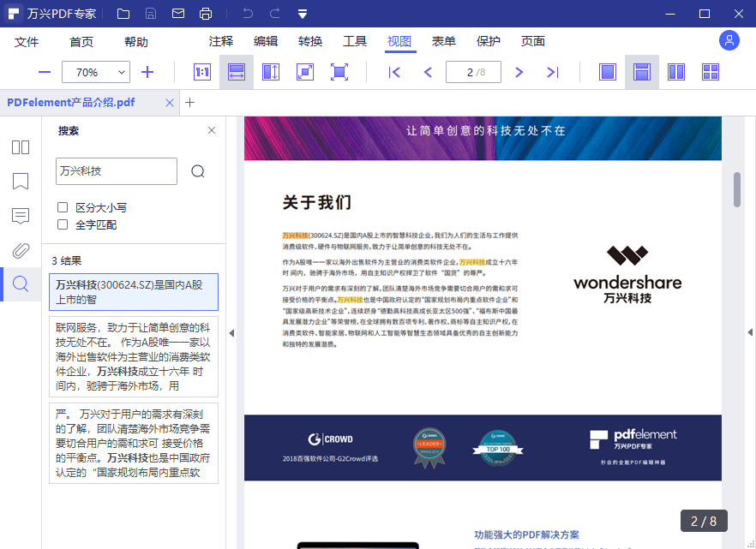
Task: Open the attachments paperclip panel
Action: (x=20, y=251)
